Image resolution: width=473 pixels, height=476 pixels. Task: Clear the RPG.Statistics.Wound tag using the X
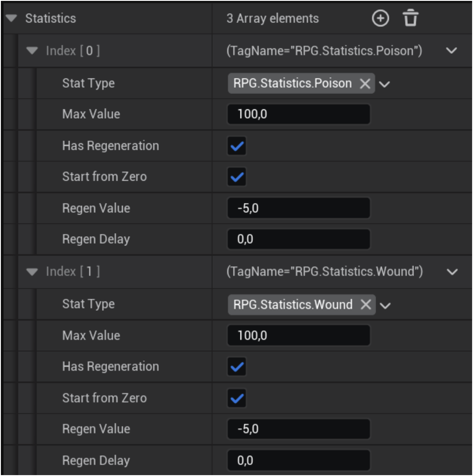(365, 304)
